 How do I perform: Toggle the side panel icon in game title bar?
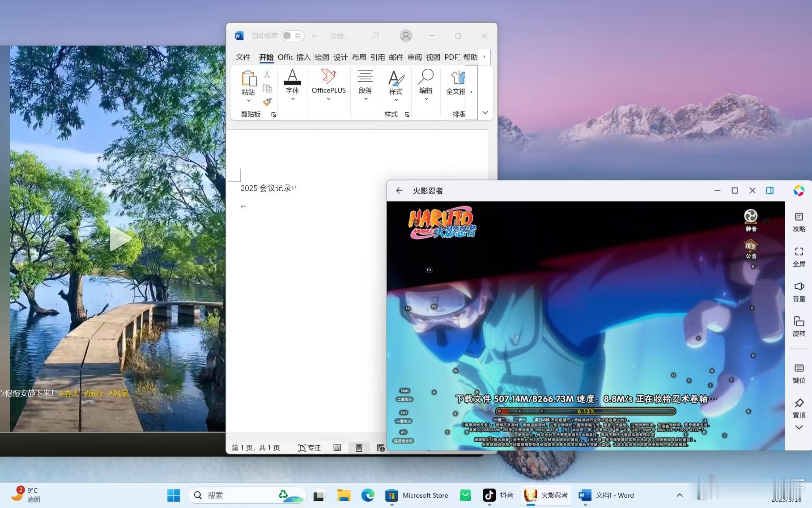click(770, 190)
